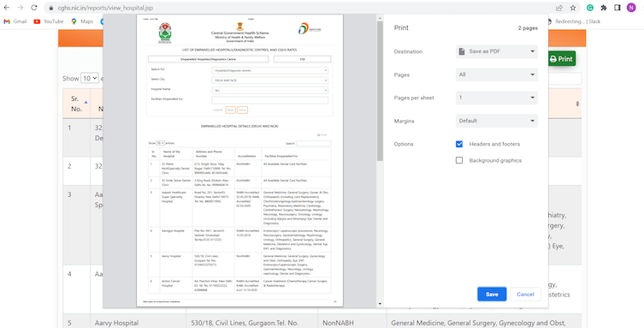Reload the page with the refresh icon
Viewport: 644px width, 328px height.
34,8
